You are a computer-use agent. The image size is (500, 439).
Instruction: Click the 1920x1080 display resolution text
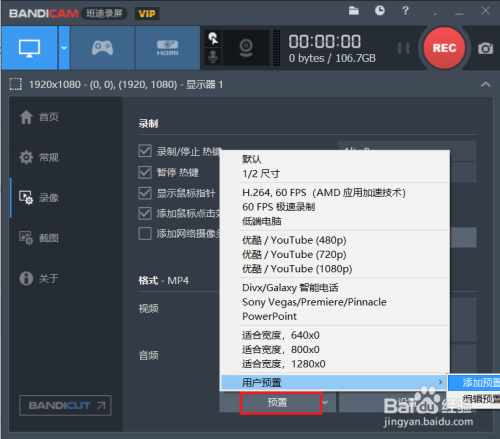pyautogui.click(x=126, y=85)
